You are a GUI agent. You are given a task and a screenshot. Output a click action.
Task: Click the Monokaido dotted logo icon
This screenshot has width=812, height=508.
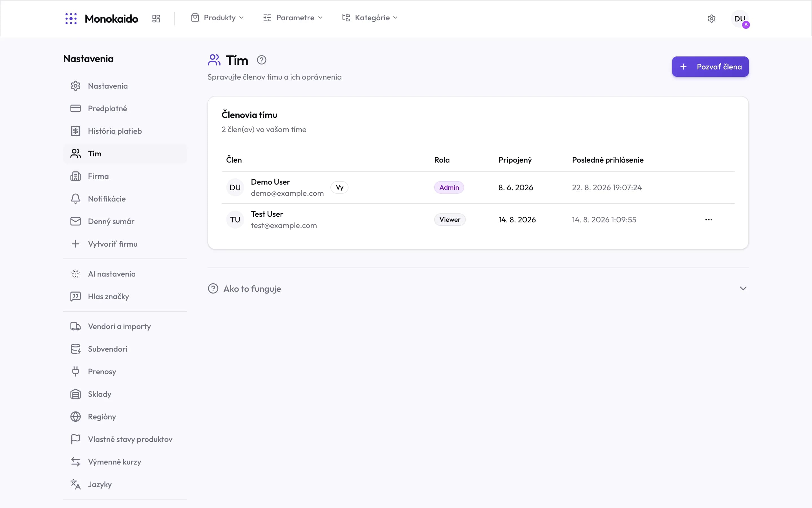pyautogui.click(x=71, y=18)
